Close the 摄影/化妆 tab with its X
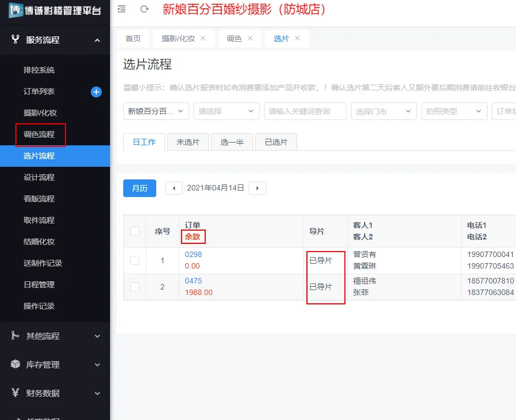 pos(203,39)
